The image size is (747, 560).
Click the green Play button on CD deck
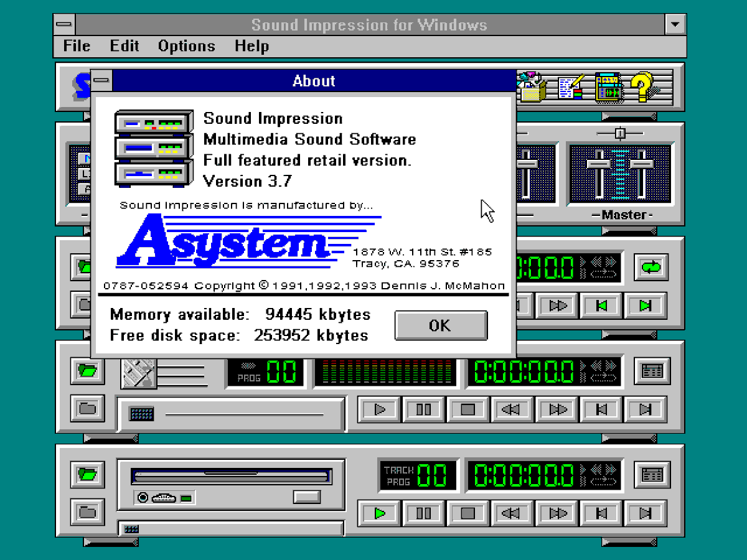(x=379, y=513)
